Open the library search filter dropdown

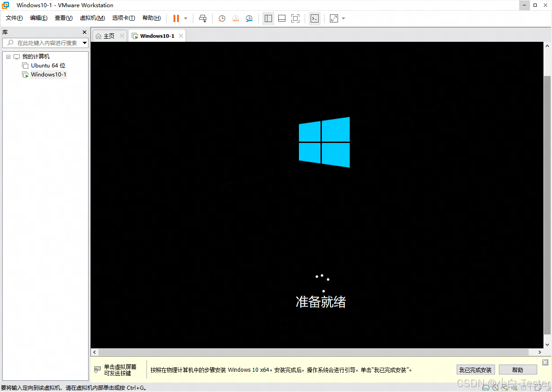pos(85,43)
